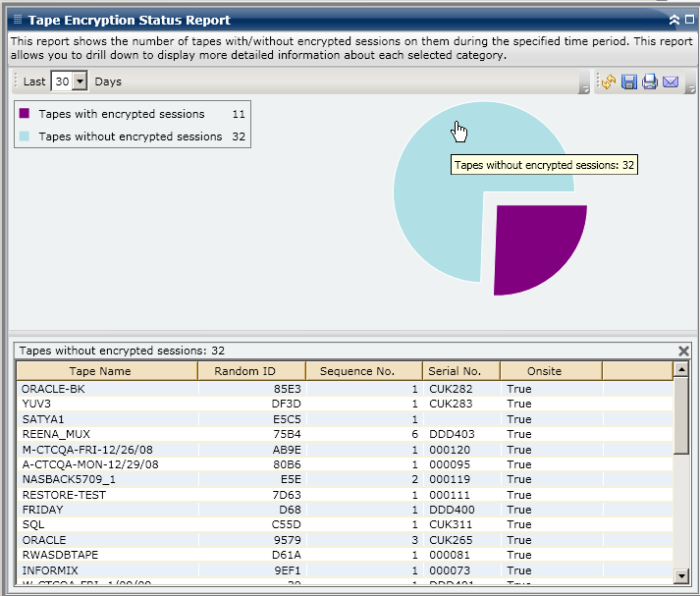Click the Save report floppy disk icon
Screen dimensions: 700x596
(629, 82)
